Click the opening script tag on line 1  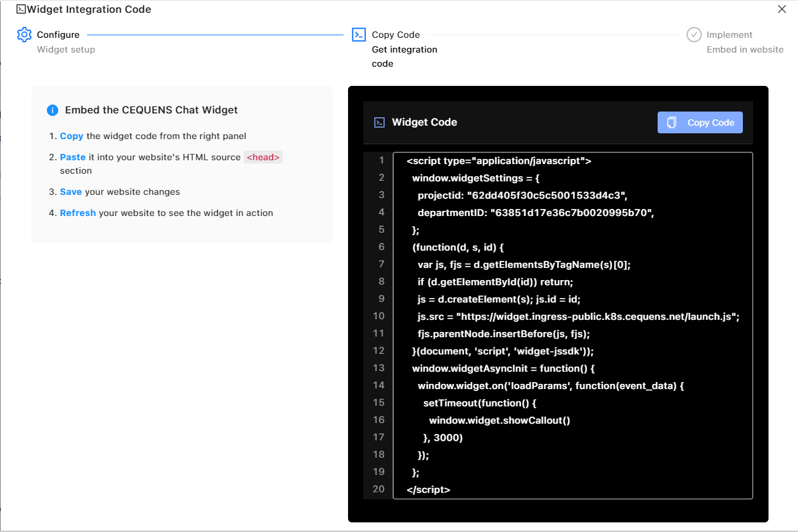[499, 161]
